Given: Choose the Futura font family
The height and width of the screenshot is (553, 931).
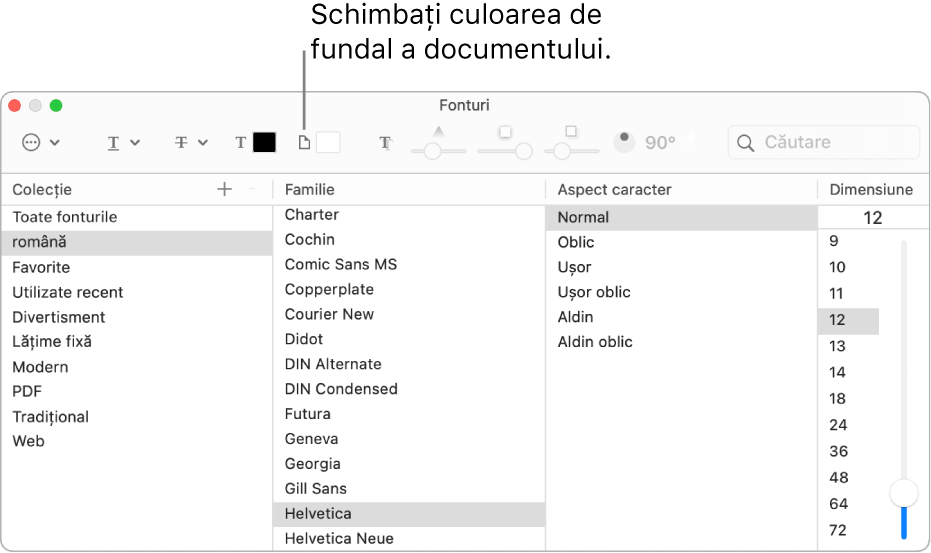Looking at the screenshot, I should click(408, 414).
